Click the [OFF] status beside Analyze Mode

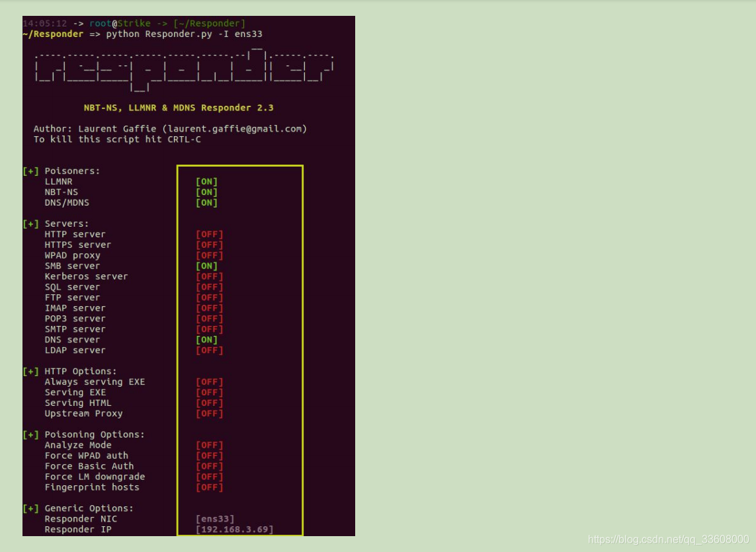point(209,445)
